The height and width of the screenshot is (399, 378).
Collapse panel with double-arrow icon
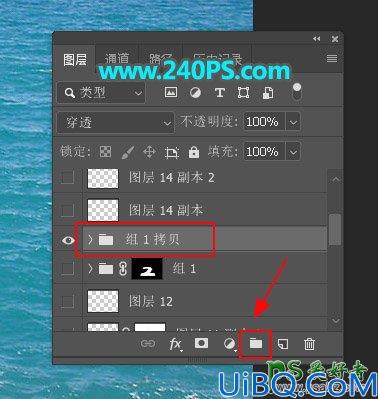[316, 39]
